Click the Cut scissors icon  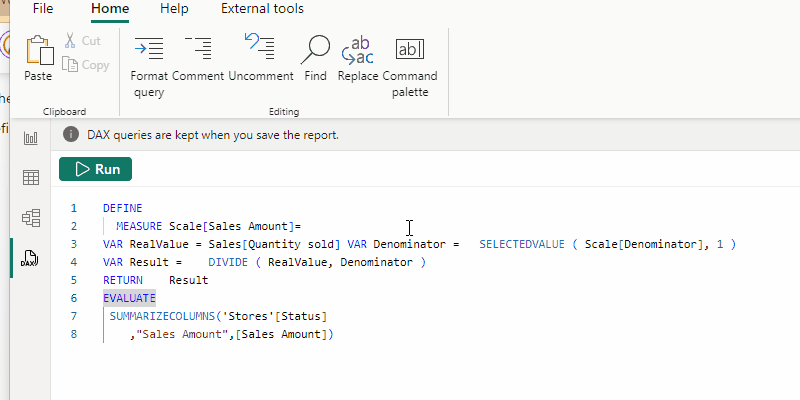[x=71, y=41]
